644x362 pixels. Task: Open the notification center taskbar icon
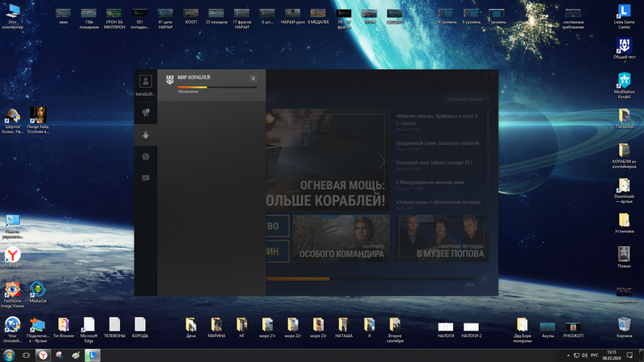tap(630, 356)
